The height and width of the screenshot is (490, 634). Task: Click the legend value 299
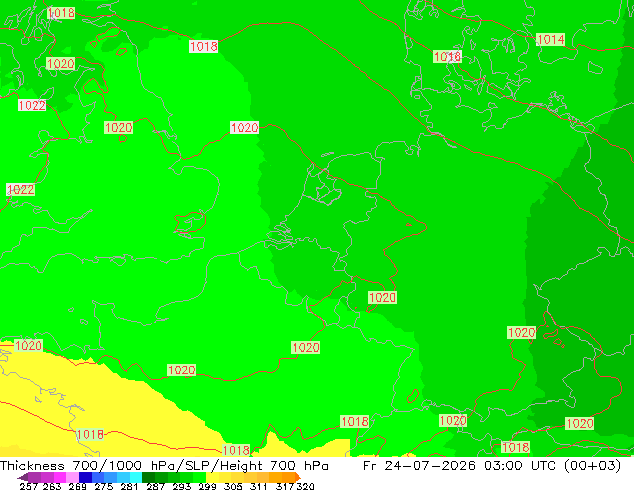tap(207, 486)
